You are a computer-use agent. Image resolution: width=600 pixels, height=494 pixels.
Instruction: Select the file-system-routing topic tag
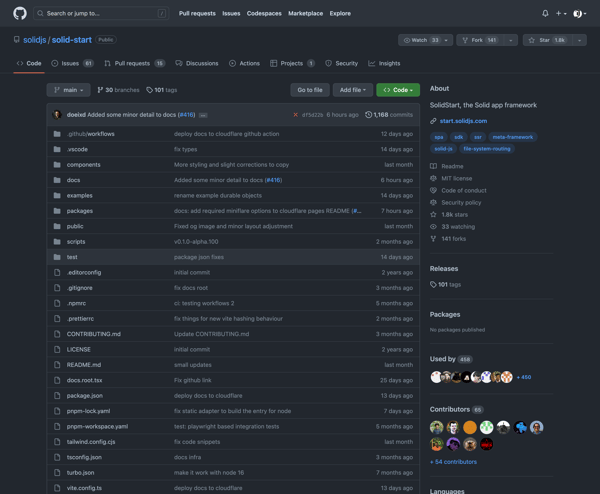point(487,149)
